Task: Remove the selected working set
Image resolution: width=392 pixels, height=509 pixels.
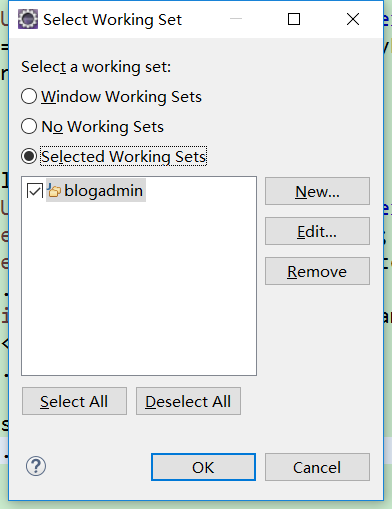Action: tap(317, 271)
